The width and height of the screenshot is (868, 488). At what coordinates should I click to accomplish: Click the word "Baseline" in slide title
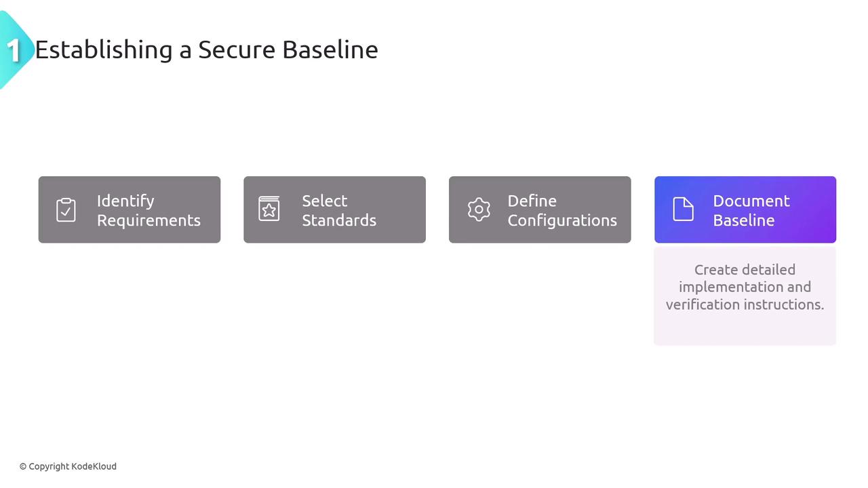click(330, 49)
